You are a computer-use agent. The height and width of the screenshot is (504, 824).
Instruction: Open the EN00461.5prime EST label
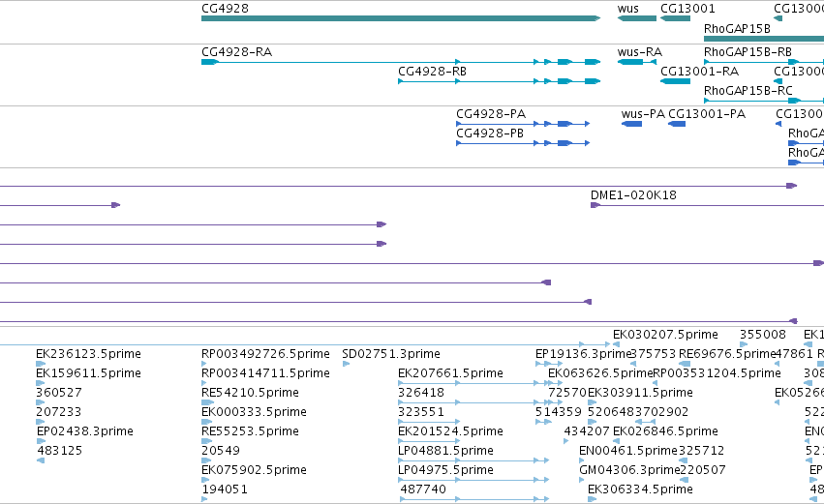click(628, 451)
